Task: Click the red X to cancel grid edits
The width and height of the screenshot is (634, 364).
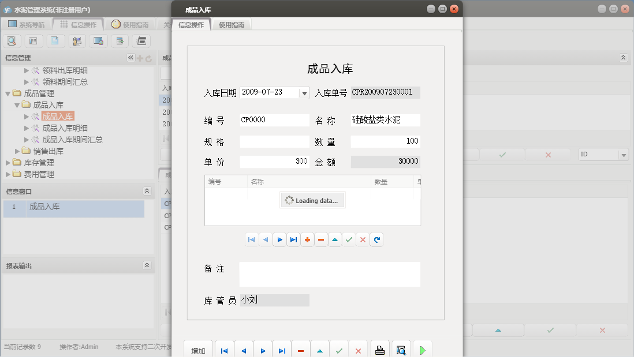Action: 363,239
